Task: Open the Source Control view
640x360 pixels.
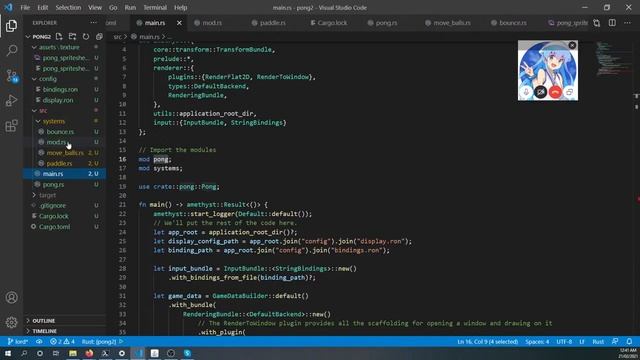Action: pos(11,76)
